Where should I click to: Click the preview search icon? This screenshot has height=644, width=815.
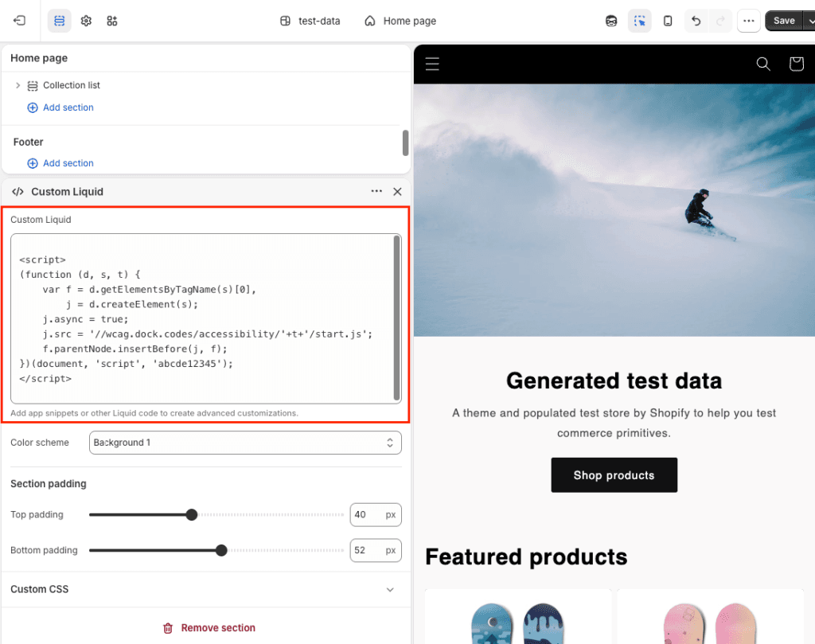tap(763, 64)
